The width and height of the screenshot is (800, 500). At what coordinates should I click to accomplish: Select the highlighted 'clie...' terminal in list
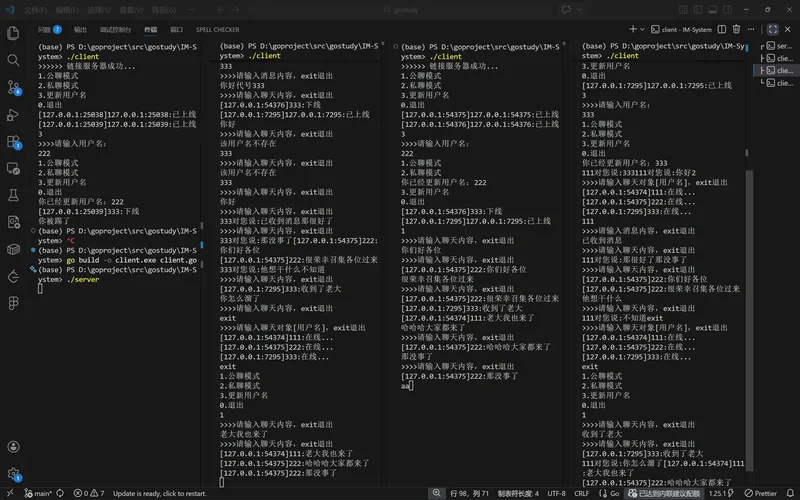[x=780, y=70]
